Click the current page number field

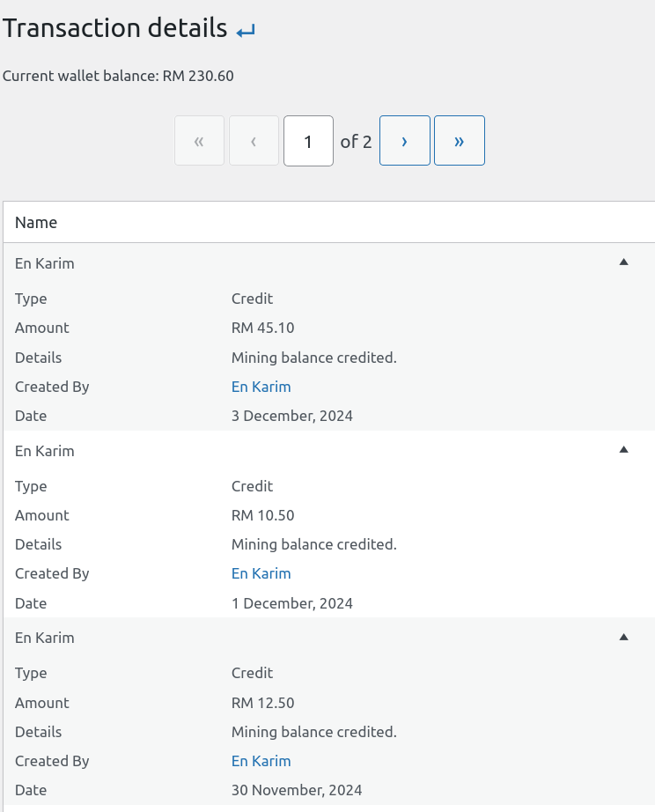tap(308, 141)
